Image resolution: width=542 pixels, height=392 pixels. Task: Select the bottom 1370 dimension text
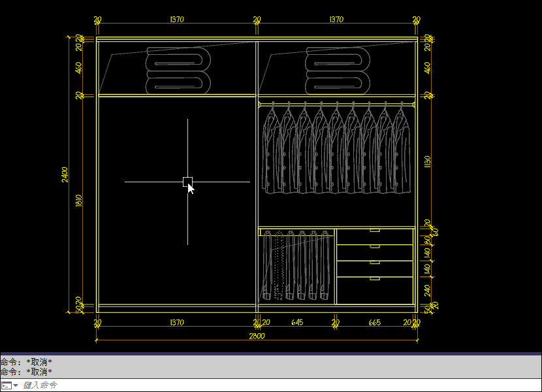pos(176,323)
